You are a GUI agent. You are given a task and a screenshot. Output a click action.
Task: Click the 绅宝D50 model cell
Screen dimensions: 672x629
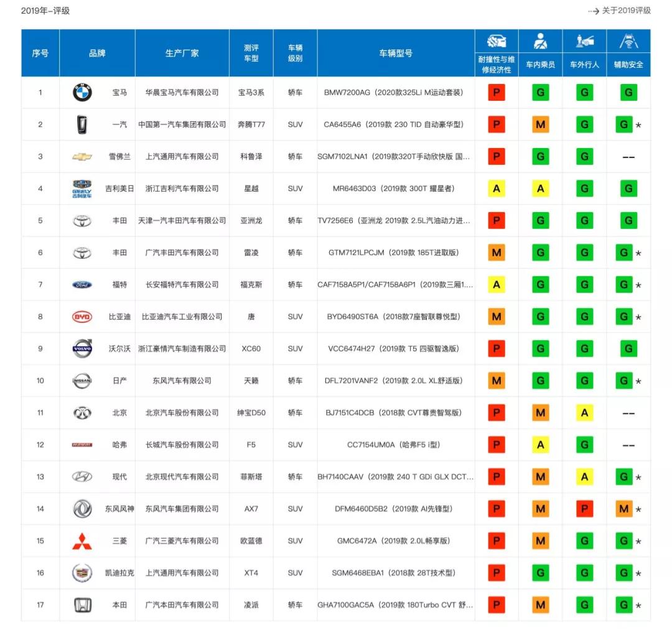[251, 413]
